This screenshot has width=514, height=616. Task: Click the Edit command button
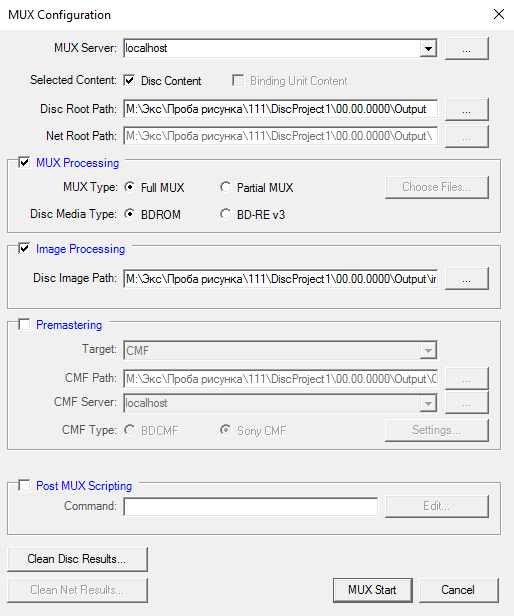(x=437, y=506)
